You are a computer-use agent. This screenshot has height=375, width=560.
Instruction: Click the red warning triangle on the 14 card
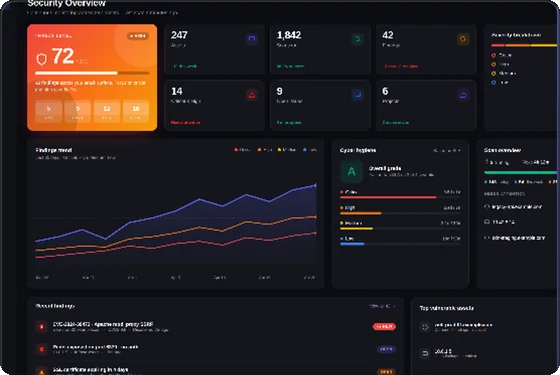[x=252, y=95]
